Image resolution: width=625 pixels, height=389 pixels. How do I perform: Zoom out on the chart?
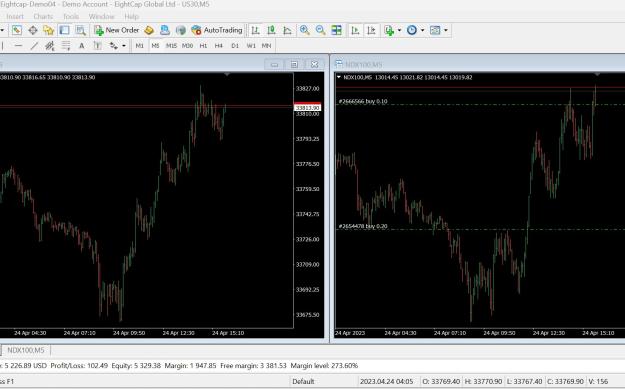320,30
